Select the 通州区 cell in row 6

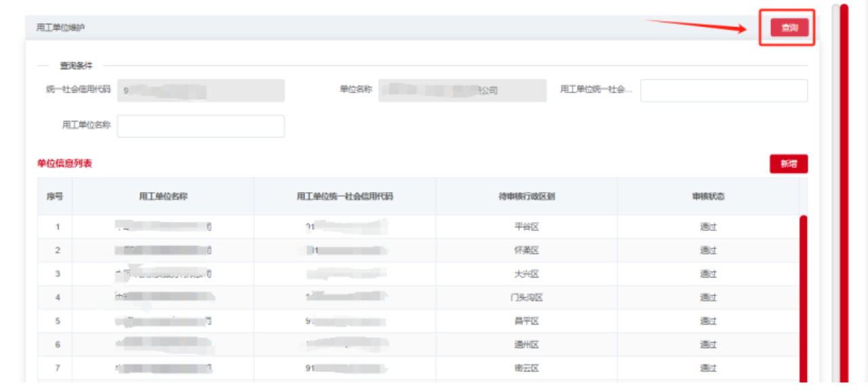(x=526, y=344)
